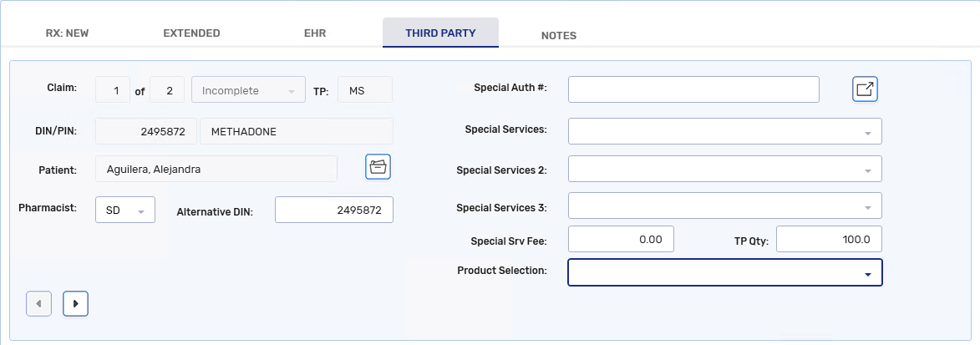The height and width of the screenshot is (345, 980).
Task: Select the EHR tab
Action: coord(315,33)
